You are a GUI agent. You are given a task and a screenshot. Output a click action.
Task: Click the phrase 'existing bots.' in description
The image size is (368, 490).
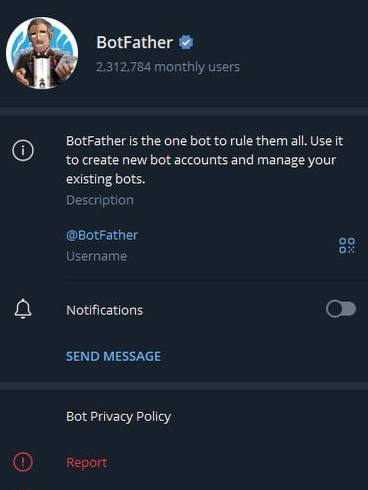[106, 179]
